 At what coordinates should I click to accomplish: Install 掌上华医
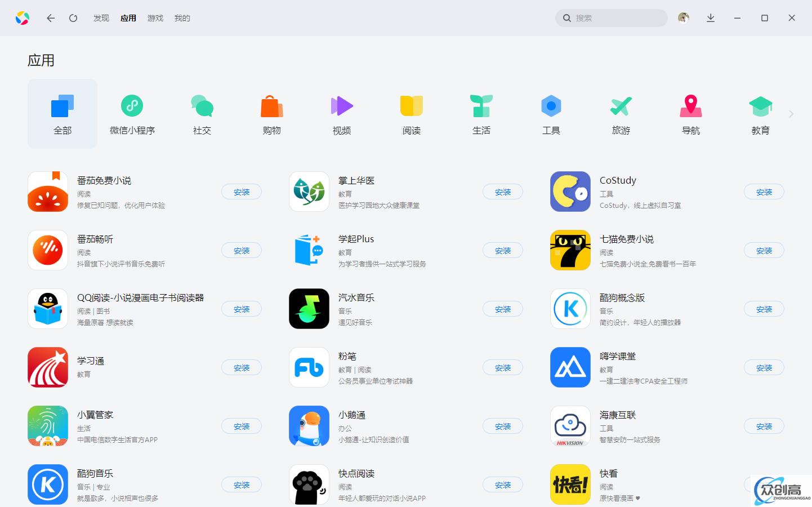[x=503, y=192]
